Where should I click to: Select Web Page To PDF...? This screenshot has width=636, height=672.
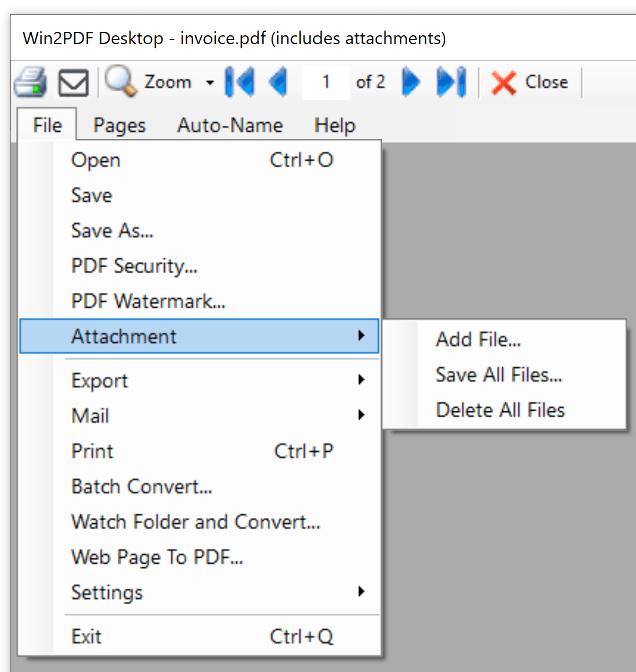coord(200,557)
